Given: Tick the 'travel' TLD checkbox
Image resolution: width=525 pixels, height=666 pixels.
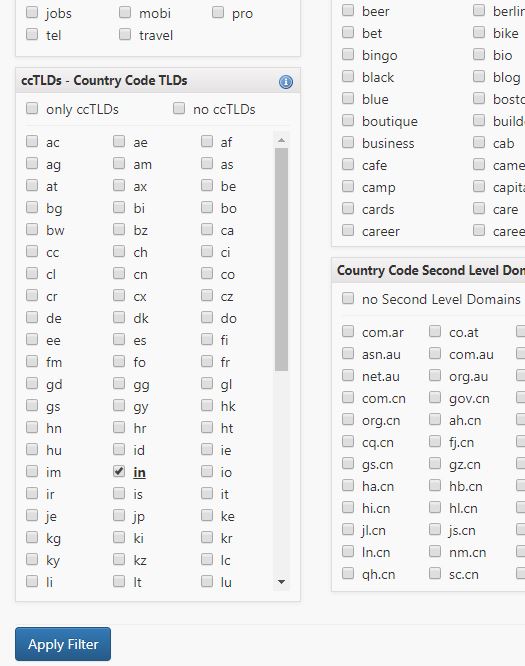Looking at the screenshot, I should [125, 34].
